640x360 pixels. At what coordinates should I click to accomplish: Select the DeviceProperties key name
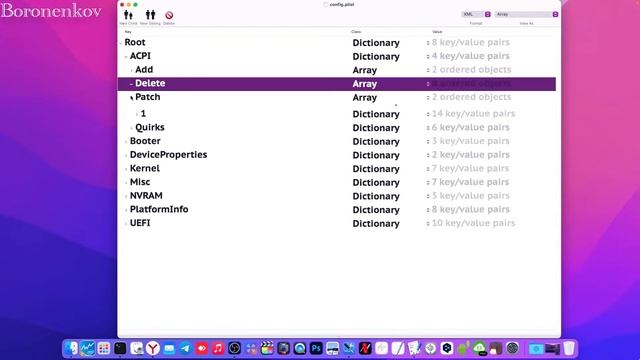(x=168, y=155)
